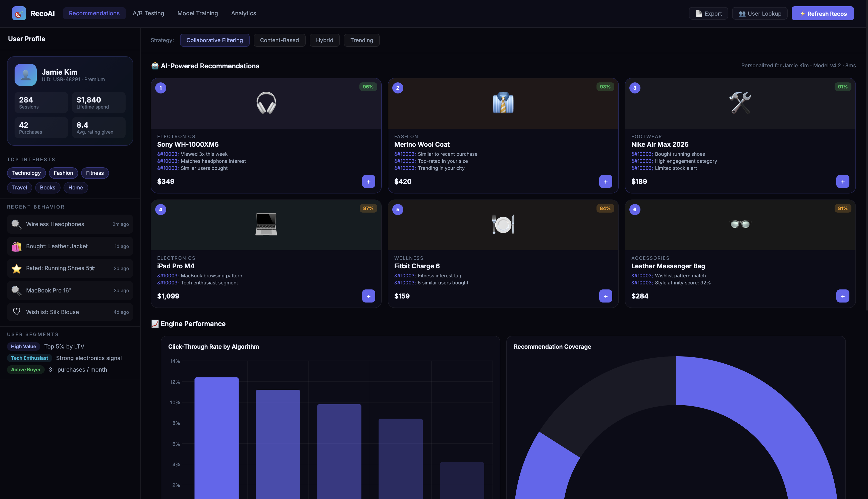Add Merino Wool Coat with plus button
The height and width of the screenshot is (499, 868).
606,182
